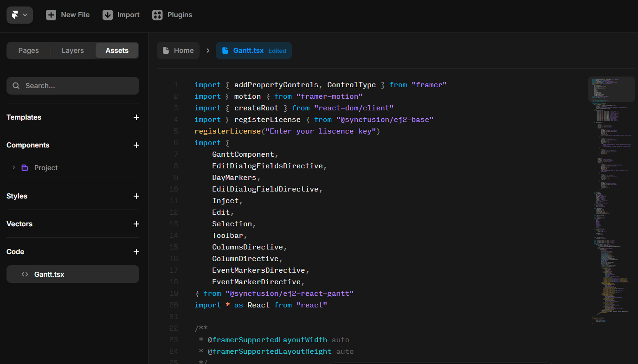Viewport: 638px width, 364px height.
Task: Select the Gantt.tsx file under Code
Action: 48,274
